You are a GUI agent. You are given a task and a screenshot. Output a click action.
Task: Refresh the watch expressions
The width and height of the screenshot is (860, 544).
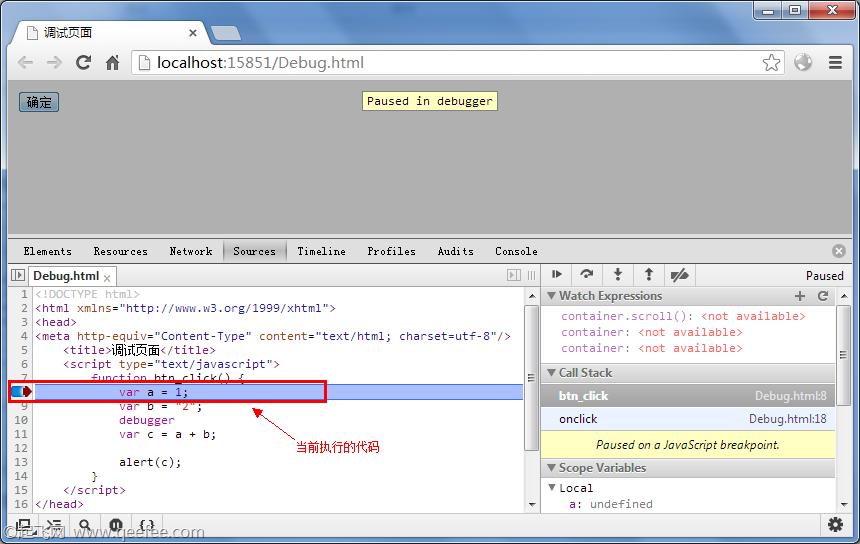pyautogui.click(x=823, y=296)
